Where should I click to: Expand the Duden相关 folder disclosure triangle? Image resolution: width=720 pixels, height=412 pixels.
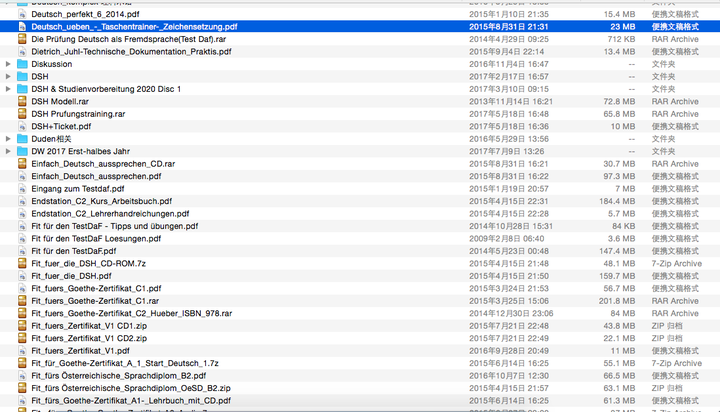coord(8,139)
